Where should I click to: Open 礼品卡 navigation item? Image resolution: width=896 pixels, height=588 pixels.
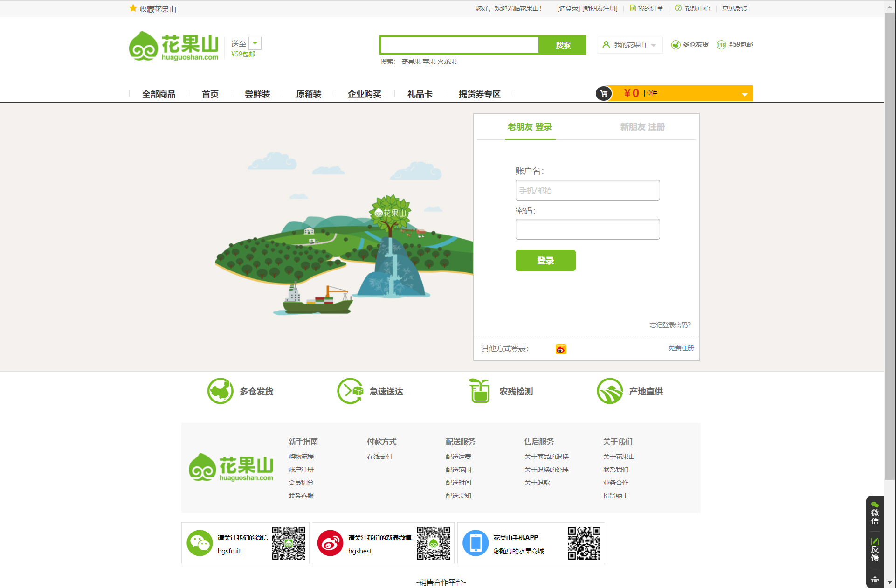(420, 94)
